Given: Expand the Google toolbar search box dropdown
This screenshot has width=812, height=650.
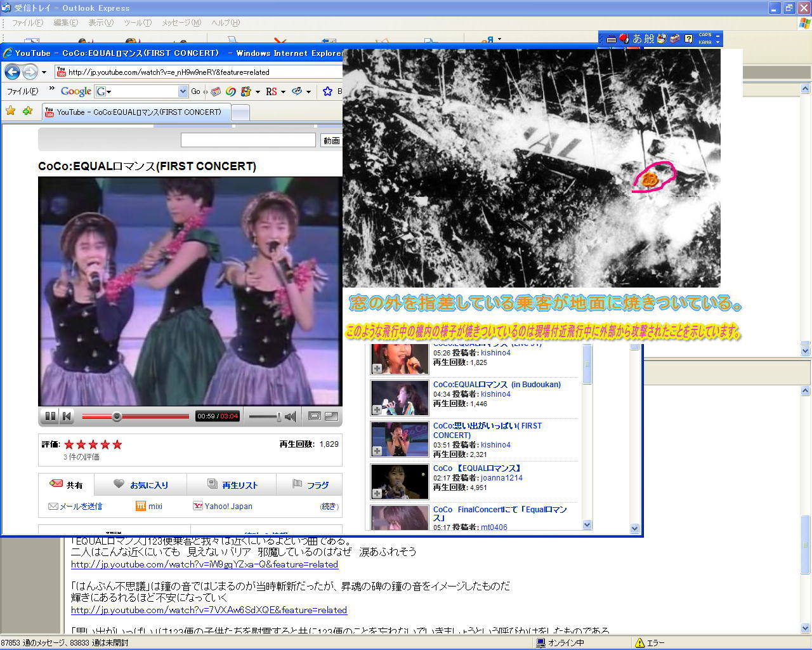Looking at the screenshot, I should tap(183, 91).
